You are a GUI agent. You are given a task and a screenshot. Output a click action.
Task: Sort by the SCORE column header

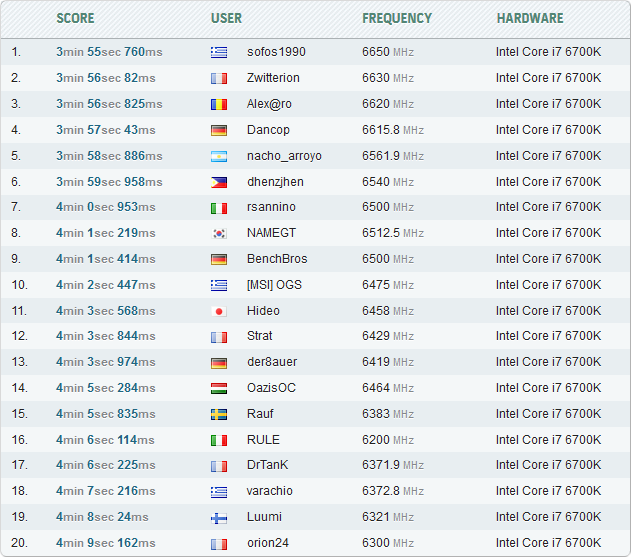76,18
